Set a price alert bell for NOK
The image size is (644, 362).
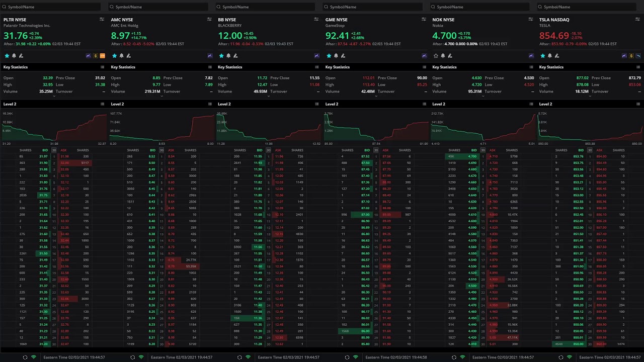click(443, 56)
